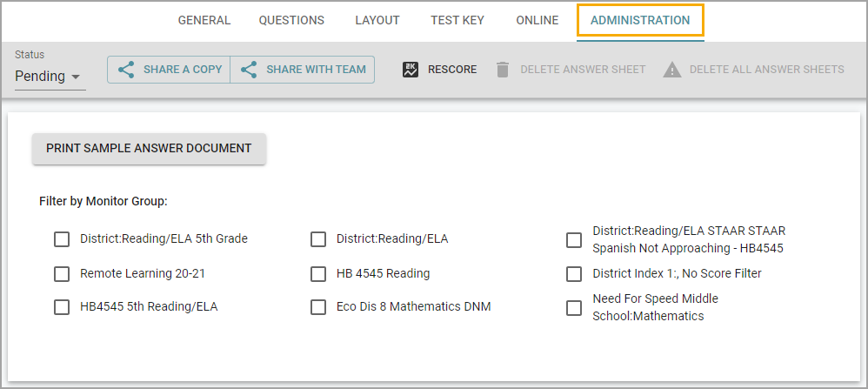Check Need For Speed Middle School:Mathematics
This screenshot has width=868, height=389.
[574, 307]
